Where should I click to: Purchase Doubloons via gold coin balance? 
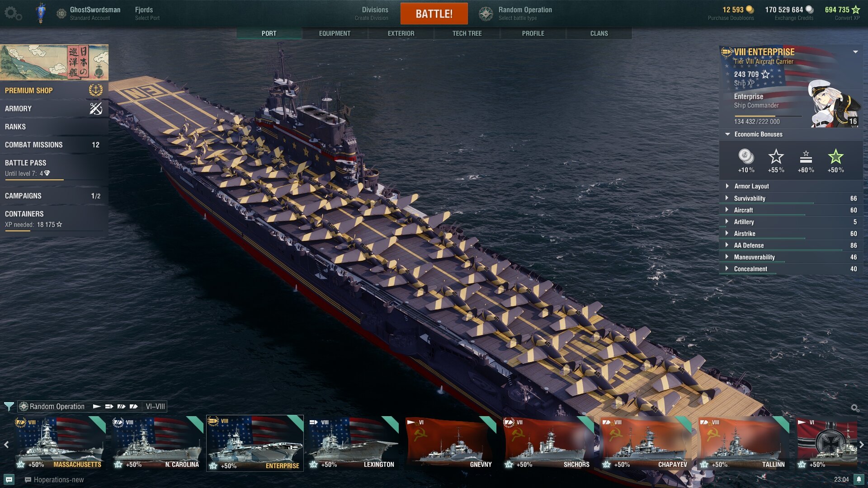point(731,13)
